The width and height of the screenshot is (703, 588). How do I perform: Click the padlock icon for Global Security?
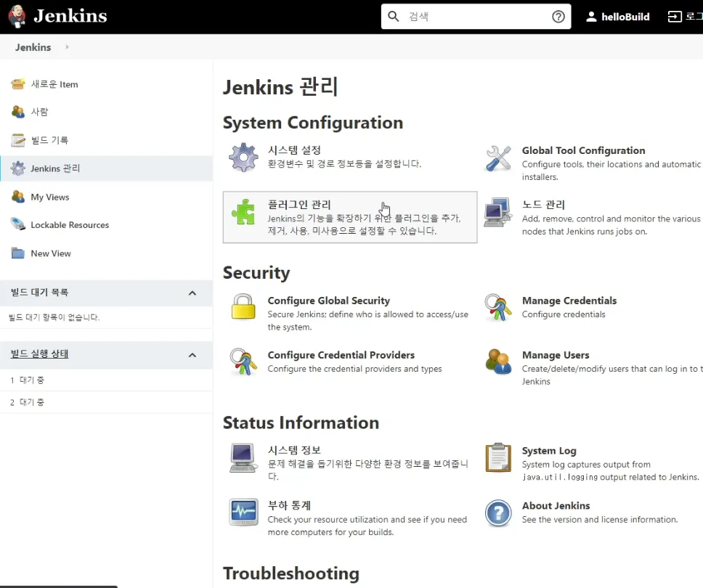[x=243, y=307]
